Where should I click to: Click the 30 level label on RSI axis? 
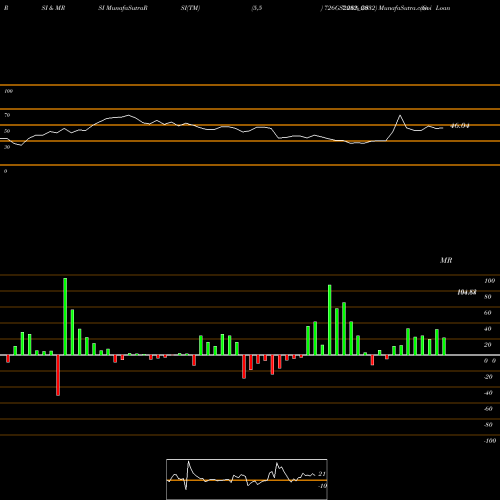pyautogui.click(x=7, y=147)
